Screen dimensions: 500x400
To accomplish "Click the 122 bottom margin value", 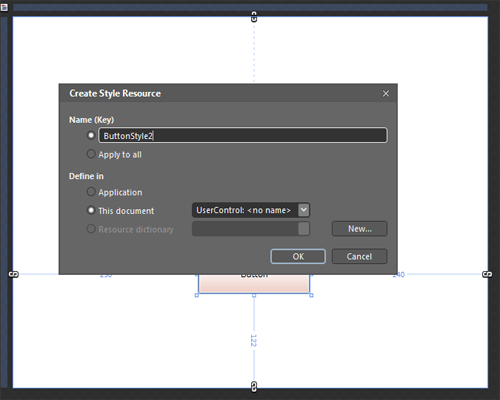I will tap(253, 341).
